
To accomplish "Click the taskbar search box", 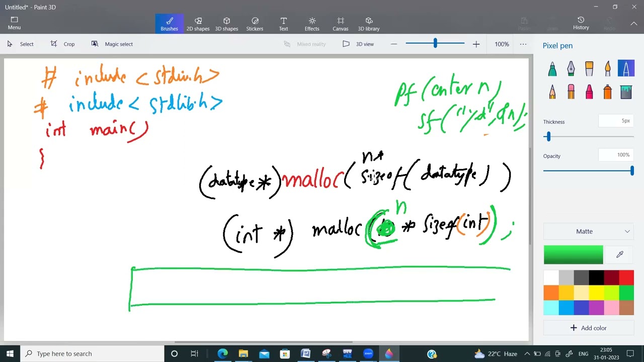I will (x=92, y=353).
